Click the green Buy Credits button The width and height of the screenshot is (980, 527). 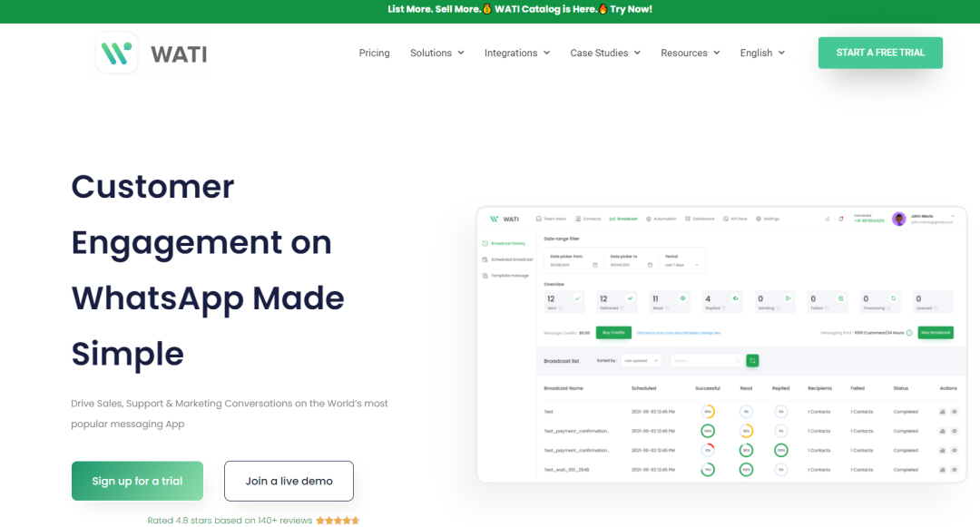(x=613, y=333)
